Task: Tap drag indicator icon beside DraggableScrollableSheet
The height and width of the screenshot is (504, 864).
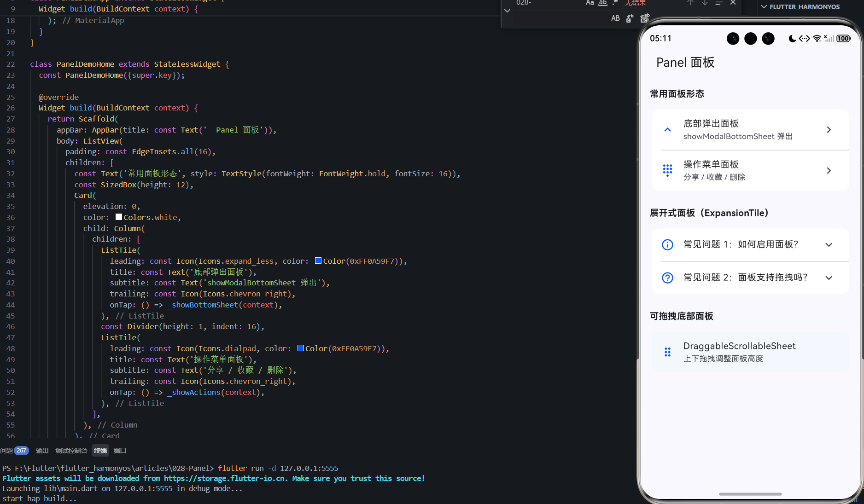Action: click(x=667, y=352)
